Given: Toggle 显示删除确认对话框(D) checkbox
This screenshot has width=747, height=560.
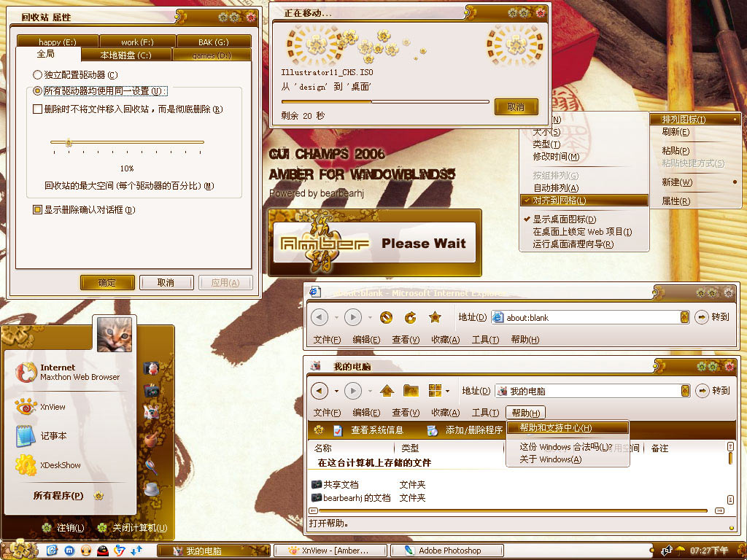Looking at the screenshot, I should click(84, 209).
